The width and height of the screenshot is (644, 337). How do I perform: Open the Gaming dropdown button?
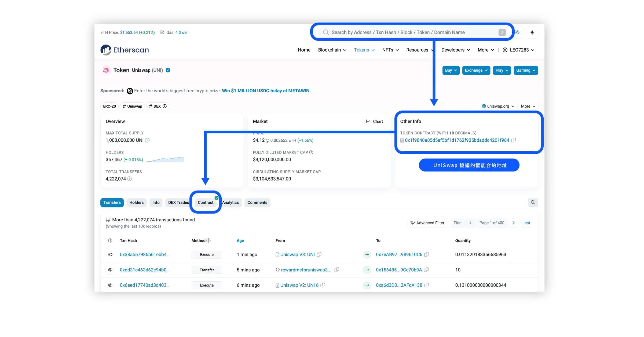pos(526,70)
